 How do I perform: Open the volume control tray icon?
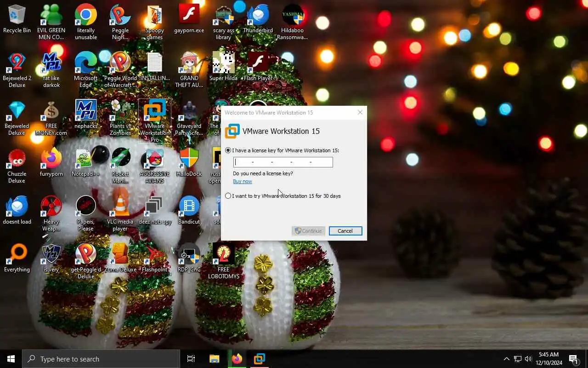pyautogui.click(x=528, y=359)
